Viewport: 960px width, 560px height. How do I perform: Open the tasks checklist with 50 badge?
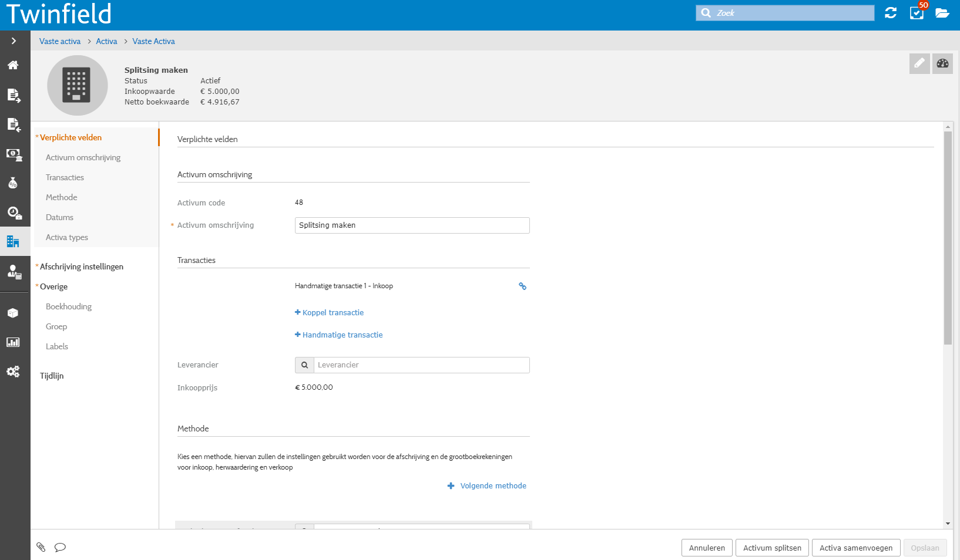pos(917,13)
